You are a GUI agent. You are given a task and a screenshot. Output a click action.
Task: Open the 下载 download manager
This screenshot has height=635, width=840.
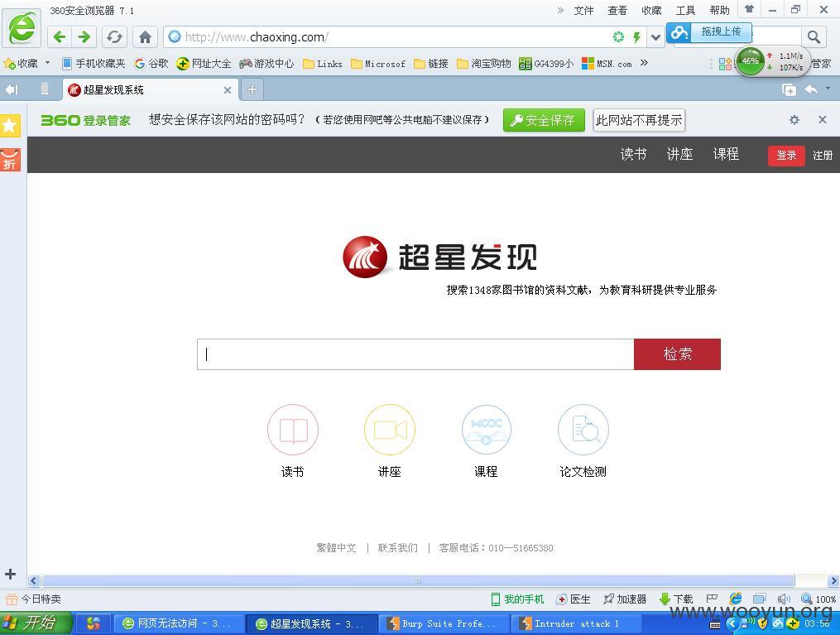coord(676,599)
